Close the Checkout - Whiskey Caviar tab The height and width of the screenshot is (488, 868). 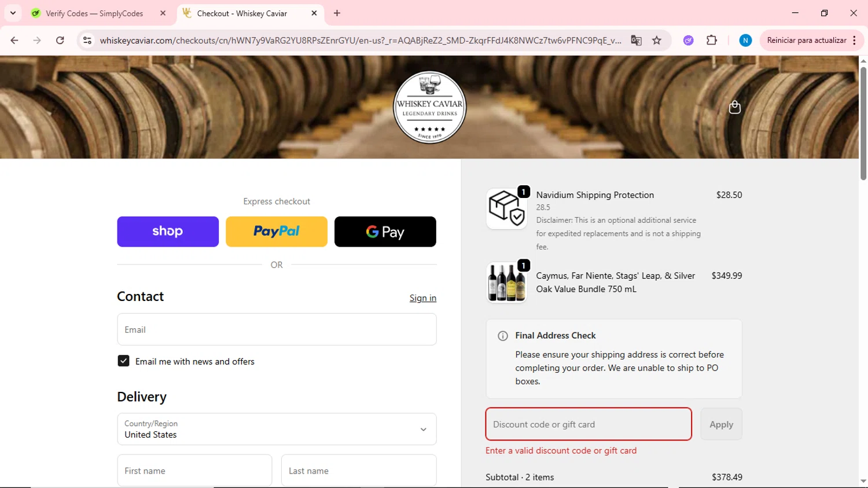(314, 13)
